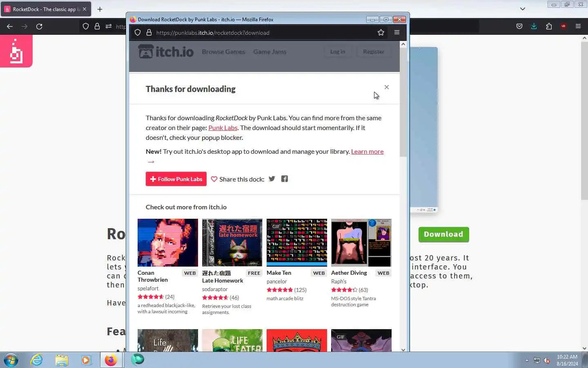Open Pocket save icon in main toolbar

click(x=519, y=26)
